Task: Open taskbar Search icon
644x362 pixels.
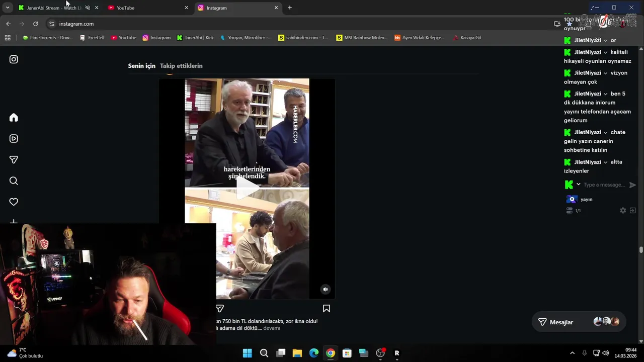Action: pos(264,353)
